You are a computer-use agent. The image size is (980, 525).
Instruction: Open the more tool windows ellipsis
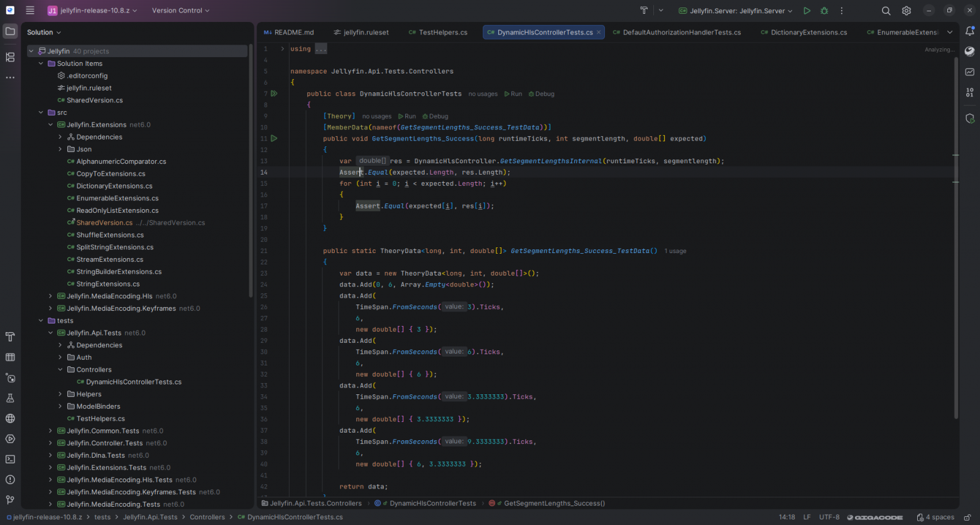(x=10, y=78)
